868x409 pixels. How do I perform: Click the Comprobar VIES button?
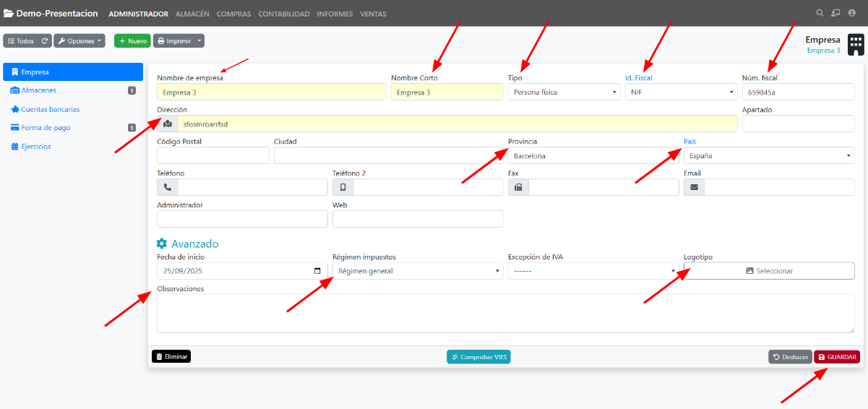(478, 357)
